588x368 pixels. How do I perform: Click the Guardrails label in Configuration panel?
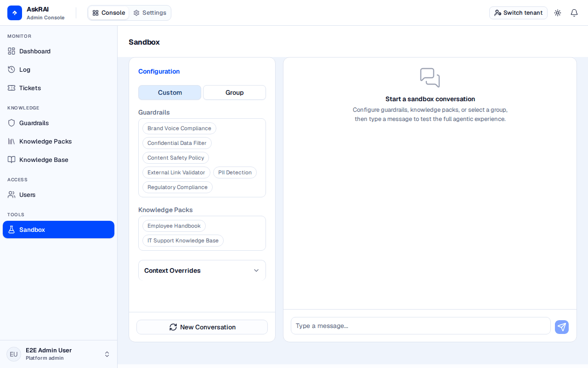click(x=154, y=112)
